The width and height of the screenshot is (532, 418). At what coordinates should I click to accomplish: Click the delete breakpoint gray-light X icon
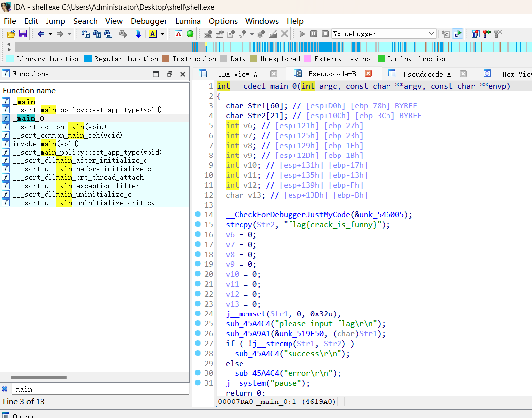[498, 34]
